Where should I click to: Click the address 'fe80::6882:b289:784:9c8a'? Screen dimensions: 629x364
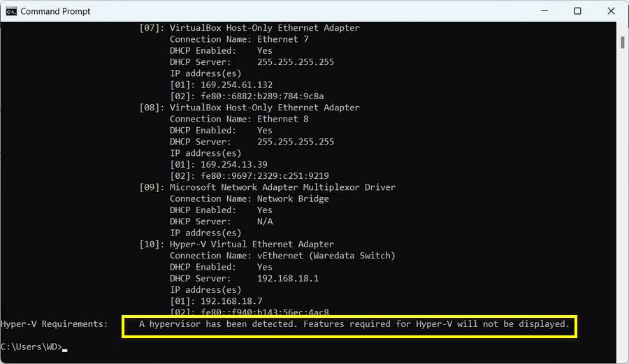262,96
